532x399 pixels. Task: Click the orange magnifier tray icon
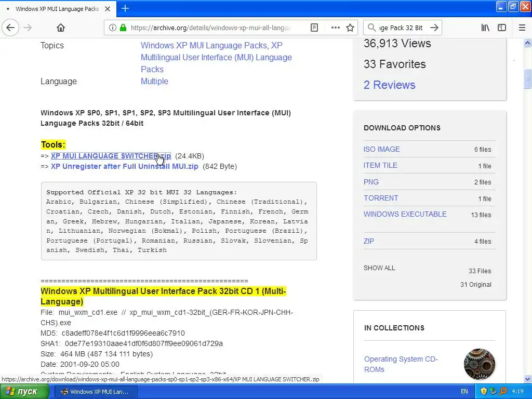coord(503,392)
